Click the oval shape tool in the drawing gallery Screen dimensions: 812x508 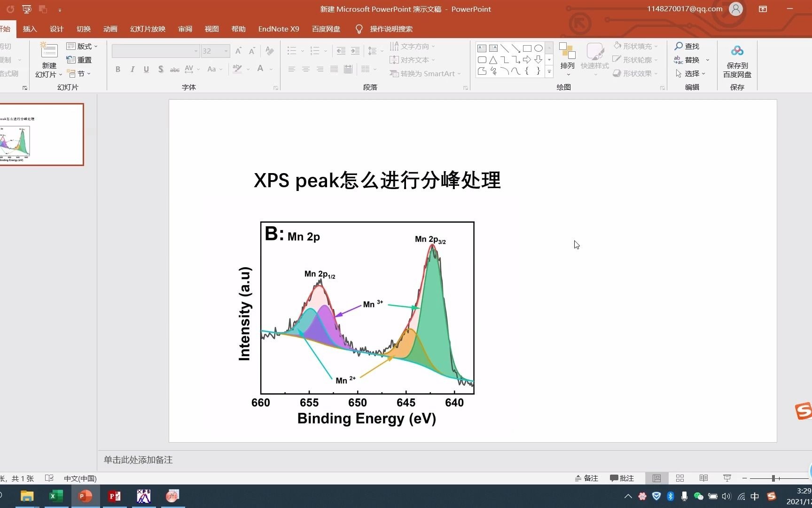click(x=539, y=48)
